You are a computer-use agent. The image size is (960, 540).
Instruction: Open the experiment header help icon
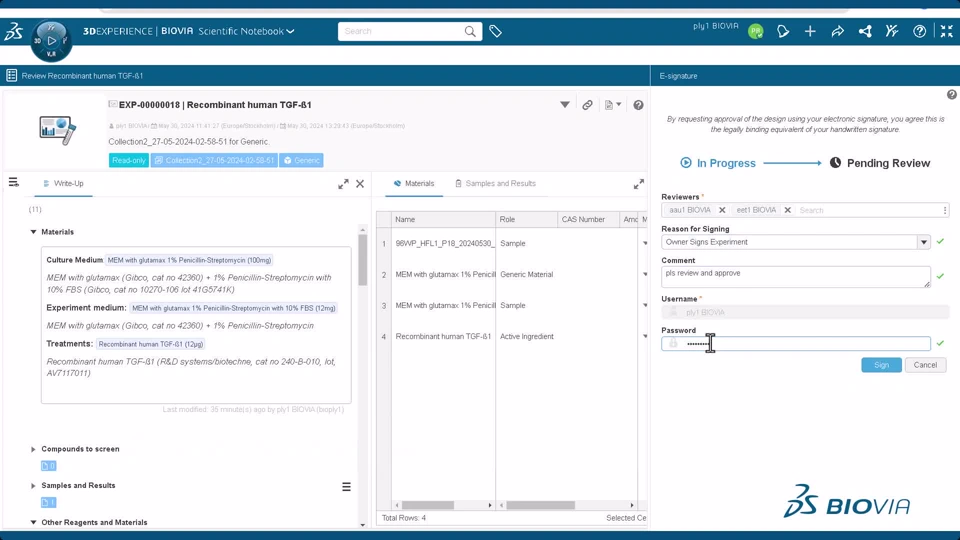(x=638, y=105)
